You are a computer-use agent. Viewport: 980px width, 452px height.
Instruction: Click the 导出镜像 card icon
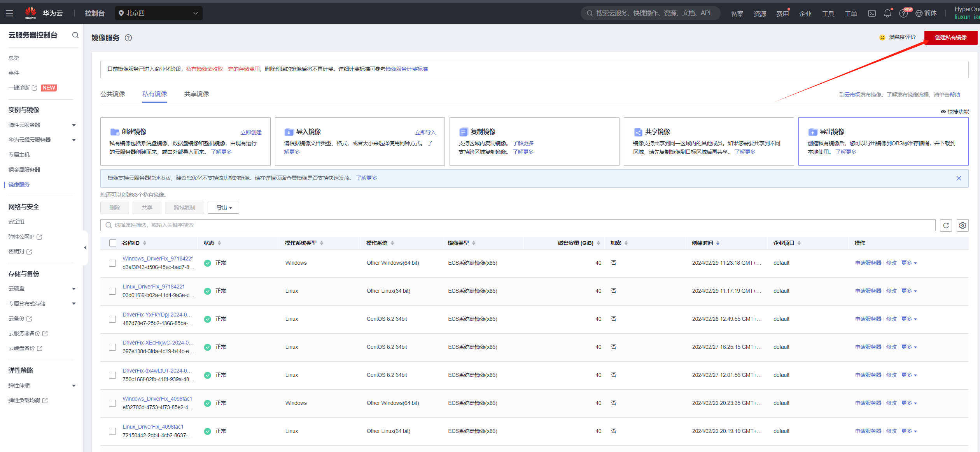(812, 132)
